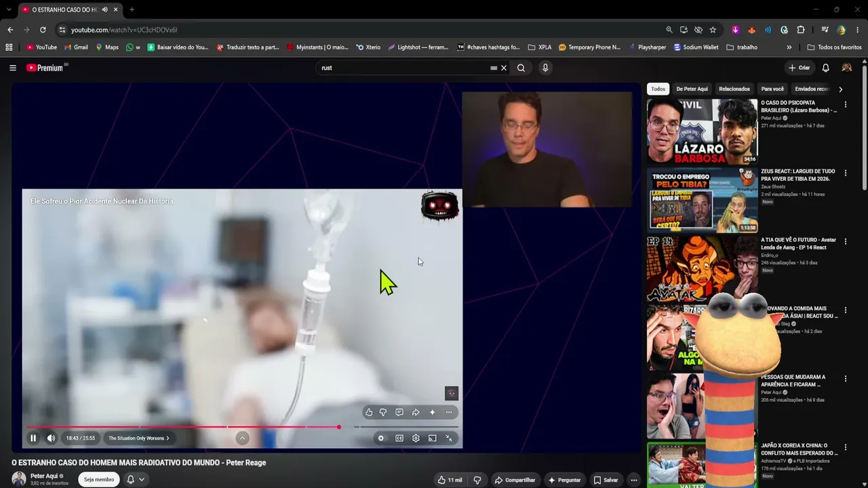This screenshot has width=868, height=488.
Task: Exit full-window mode using the shrink arrows icon
Action: (449, 438)
